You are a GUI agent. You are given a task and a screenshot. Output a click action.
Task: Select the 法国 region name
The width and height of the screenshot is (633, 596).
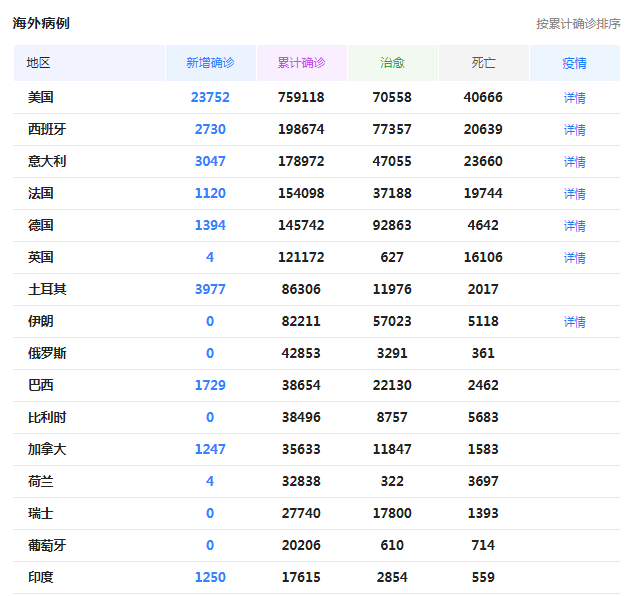click(40, 193)
